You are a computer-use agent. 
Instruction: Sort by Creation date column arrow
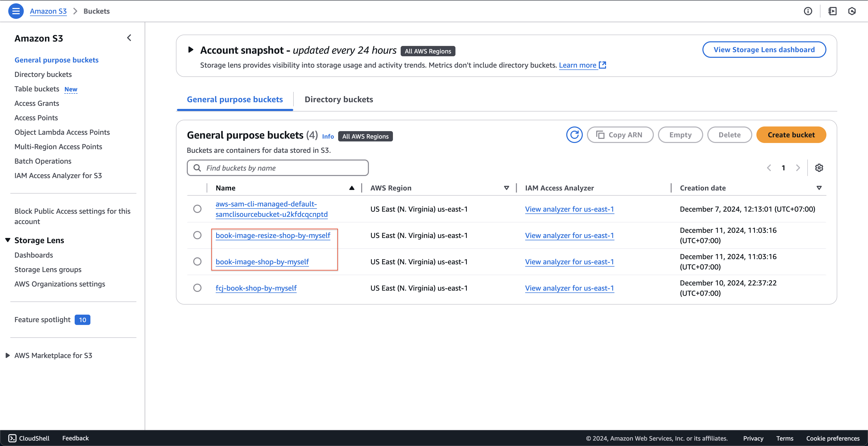point(819,188)
